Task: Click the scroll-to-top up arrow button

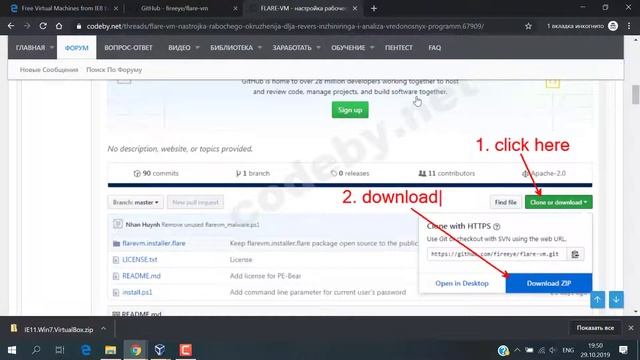Action: tap(597, 300)
